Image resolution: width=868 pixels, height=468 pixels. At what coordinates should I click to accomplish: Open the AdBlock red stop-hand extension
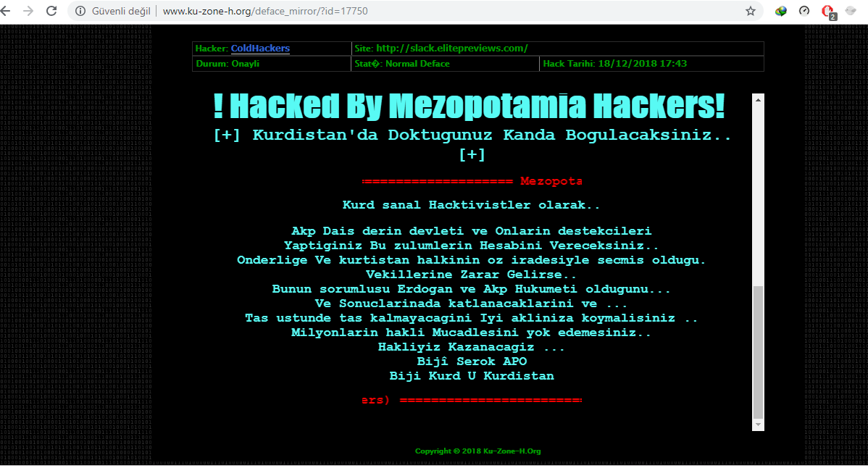[828, 11]
